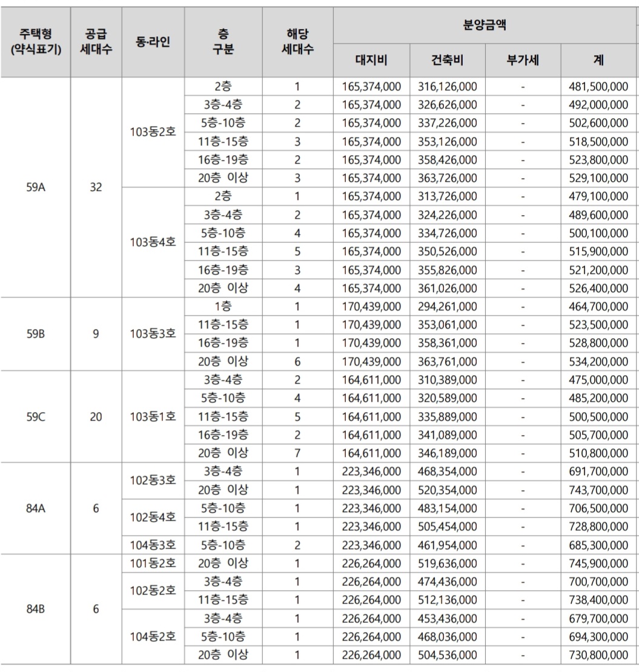Select the 59A housing type cell

coord(36,187)
